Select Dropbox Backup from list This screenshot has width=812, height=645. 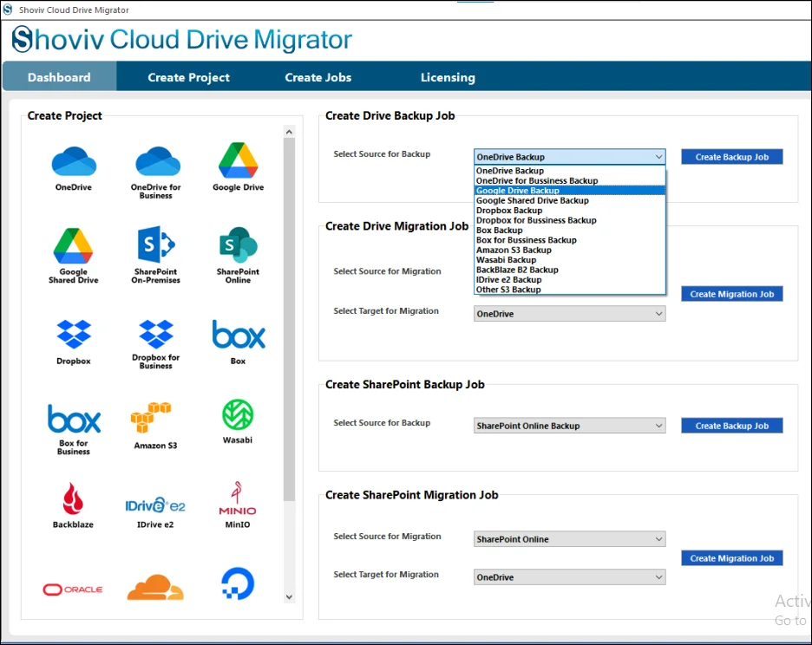570,210
